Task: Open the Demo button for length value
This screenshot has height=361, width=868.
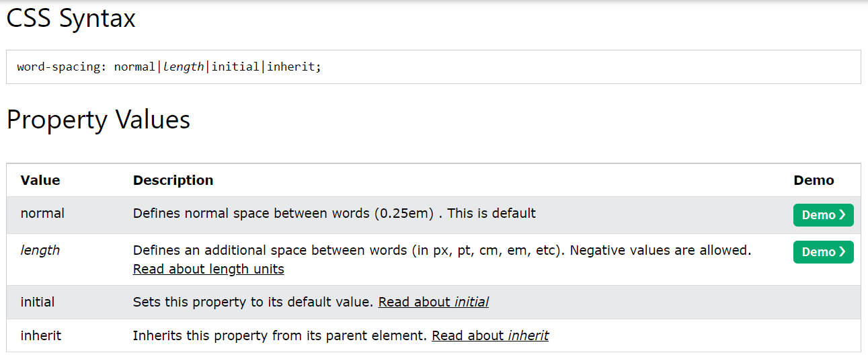Action: pos(823,252)
